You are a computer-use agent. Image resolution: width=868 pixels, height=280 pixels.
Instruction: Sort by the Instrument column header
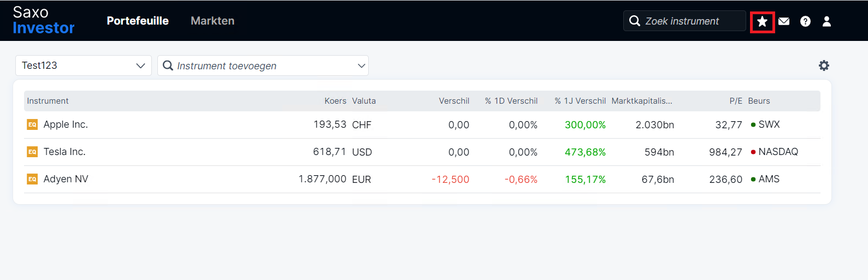click(48, 101)
